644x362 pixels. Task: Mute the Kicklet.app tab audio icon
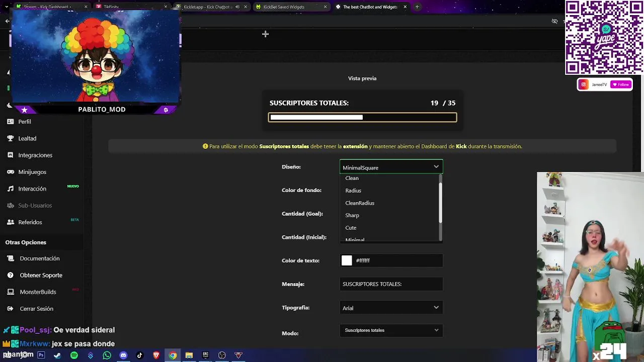[237, 7]
